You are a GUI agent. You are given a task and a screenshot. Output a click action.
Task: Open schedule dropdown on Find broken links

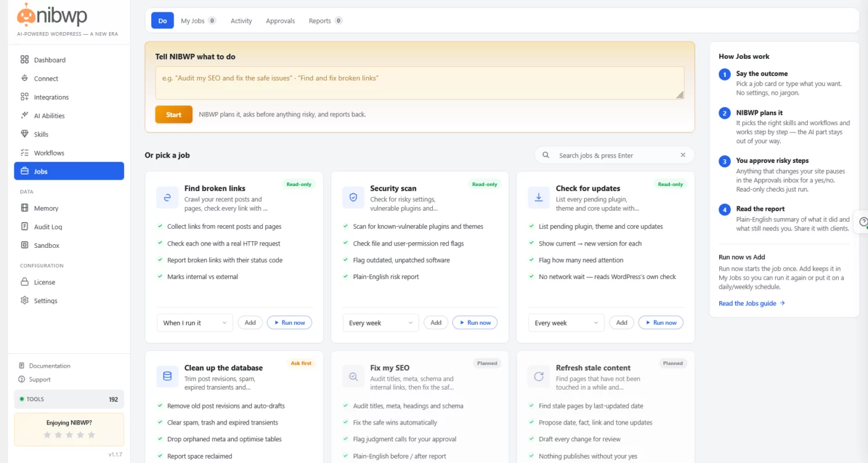point(195,323)
